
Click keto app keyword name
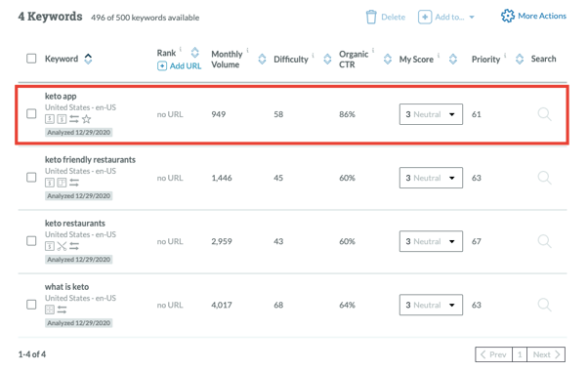click(61, 97)
